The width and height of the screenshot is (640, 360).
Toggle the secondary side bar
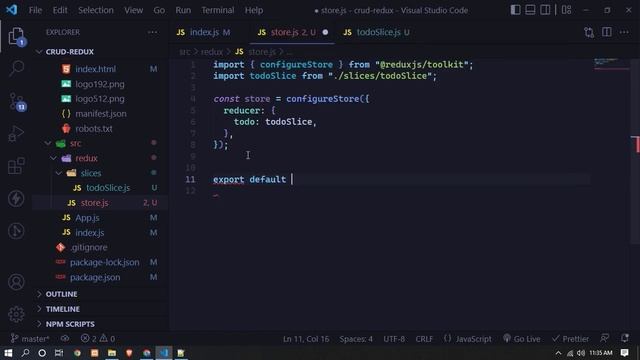(x=545, y=10)
